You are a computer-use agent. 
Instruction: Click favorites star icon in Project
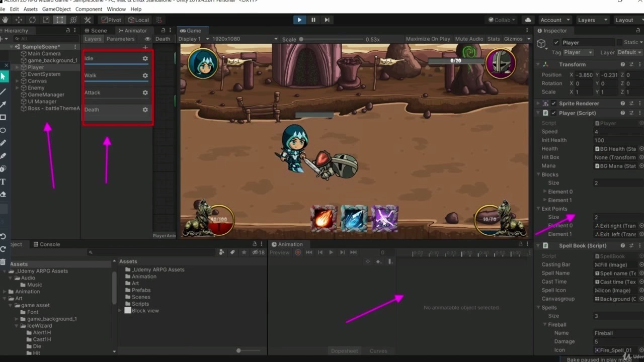coord(244,252)
